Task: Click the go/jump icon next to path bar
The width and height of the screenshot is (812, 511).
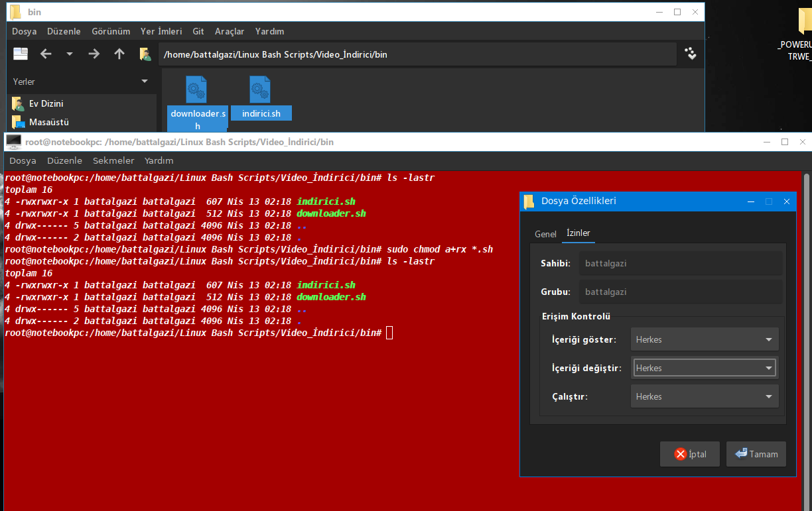Action: coord(691,54)
